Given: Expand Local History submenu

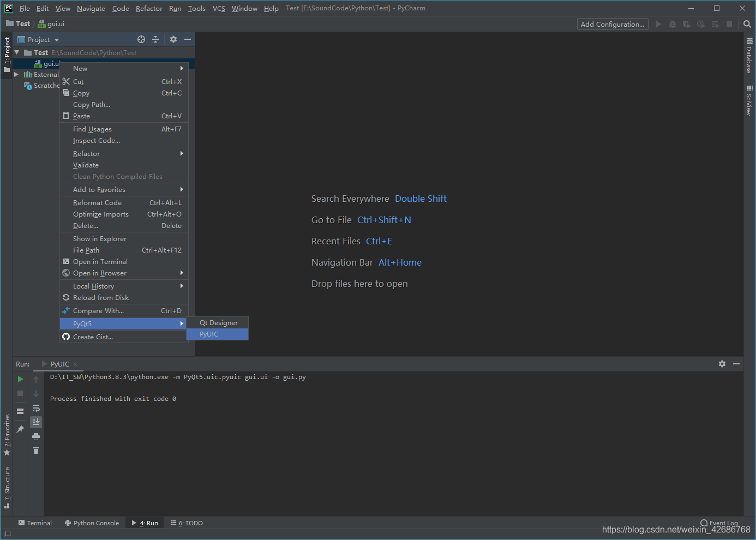Looking at the screenshot, I should tap(124, 286).
